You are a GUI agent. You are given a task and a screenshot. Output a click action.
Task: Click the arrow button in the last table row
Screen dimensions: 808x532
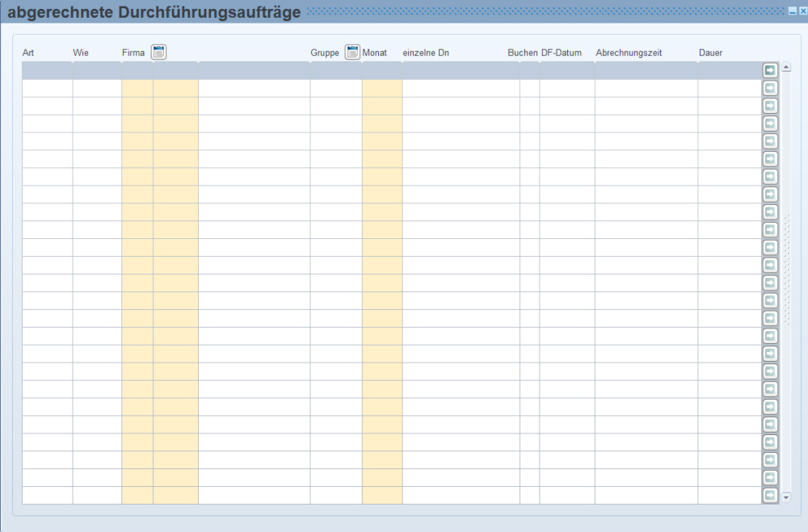point(770,495)
